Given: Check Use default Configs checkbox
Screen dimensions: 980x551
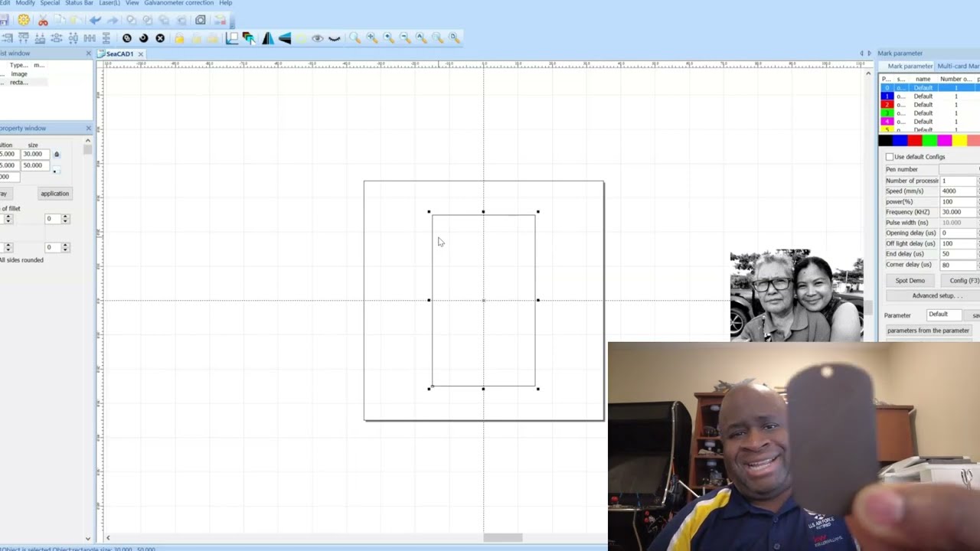Looking at the screenshot, I should pyautogui.click(x=890, y=157).
